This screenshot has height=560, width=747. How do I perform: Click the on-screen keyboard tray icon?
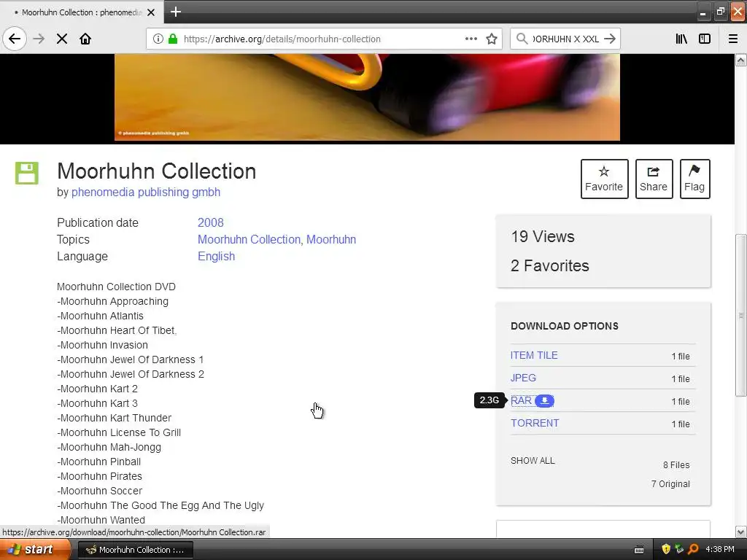[x=639, y=550]
